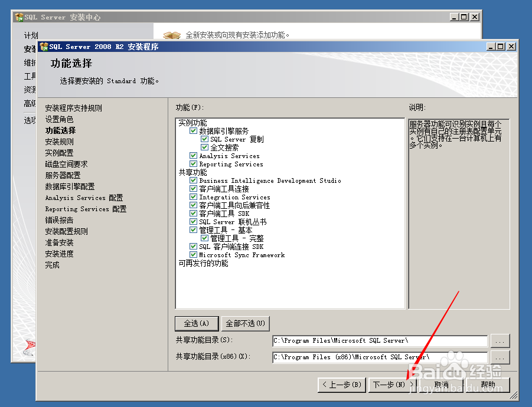Uncheck 数据库引擎服务 checkbox
This screenshot has height=407, width=532.
click(x=194, y=131)
